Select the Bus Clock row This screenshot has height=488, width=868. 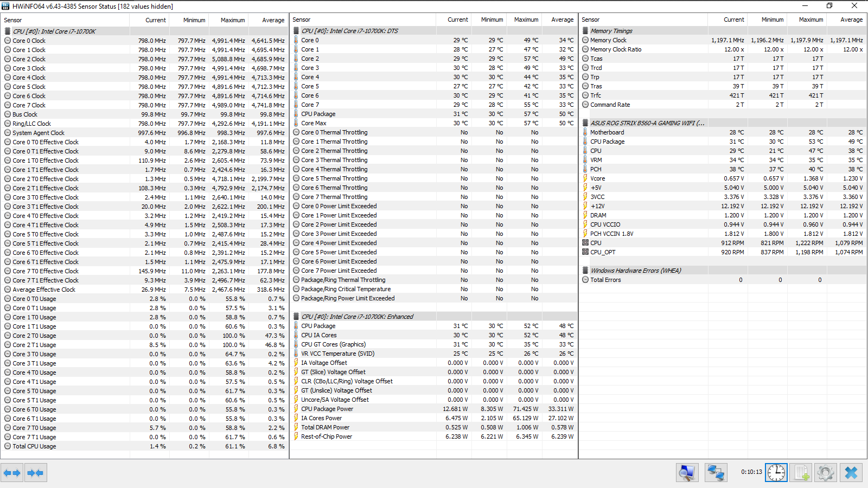(144, 114)
